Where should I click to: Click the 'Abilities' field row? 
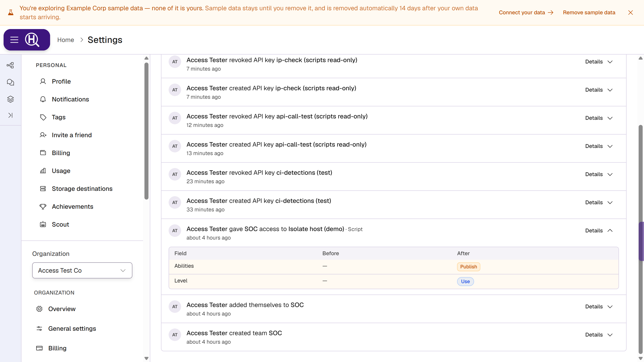[x=394, y=267]
